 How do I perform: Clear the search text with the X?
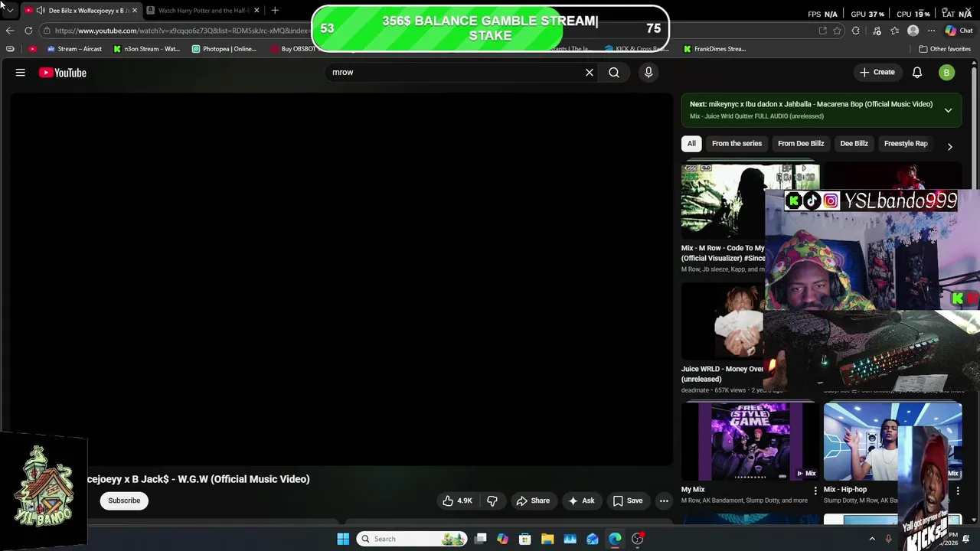click(590, 72)
